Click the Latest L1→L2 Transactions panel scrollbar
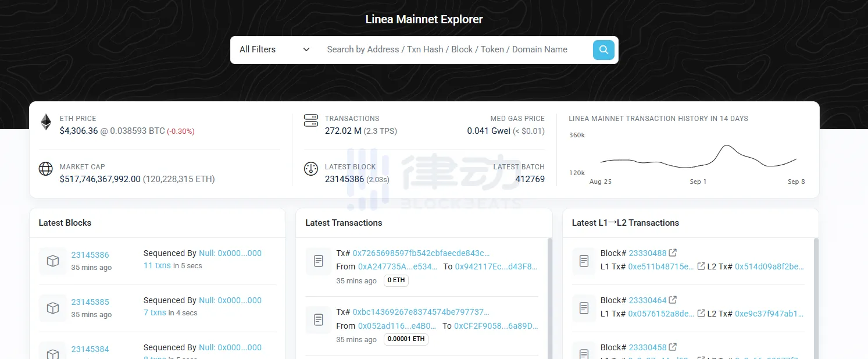 (816, 298)
